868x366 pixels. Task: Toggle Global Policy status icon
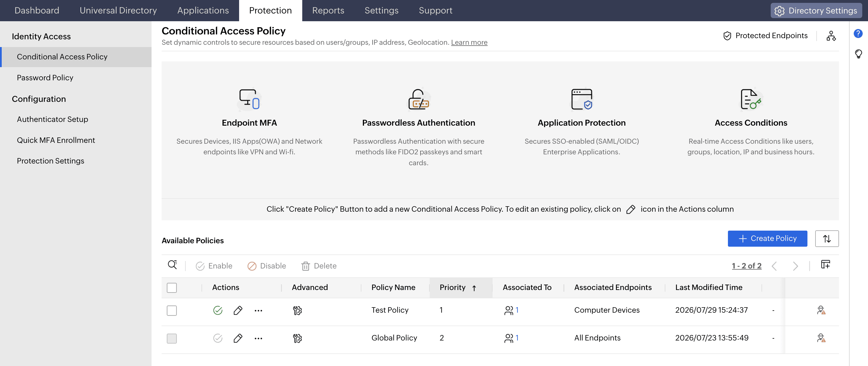tap(218, 338)
